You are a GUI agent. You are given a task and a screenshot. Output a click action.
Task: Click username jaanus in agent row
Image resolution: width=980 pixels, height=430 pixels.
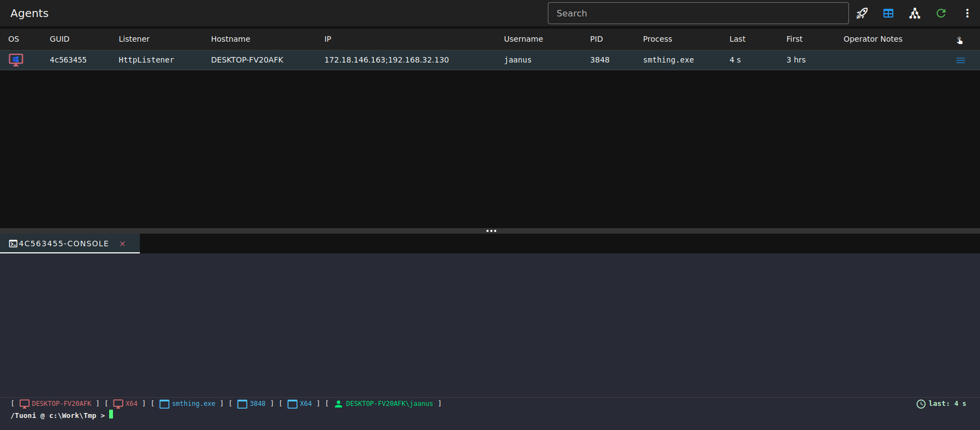point(518,60)
